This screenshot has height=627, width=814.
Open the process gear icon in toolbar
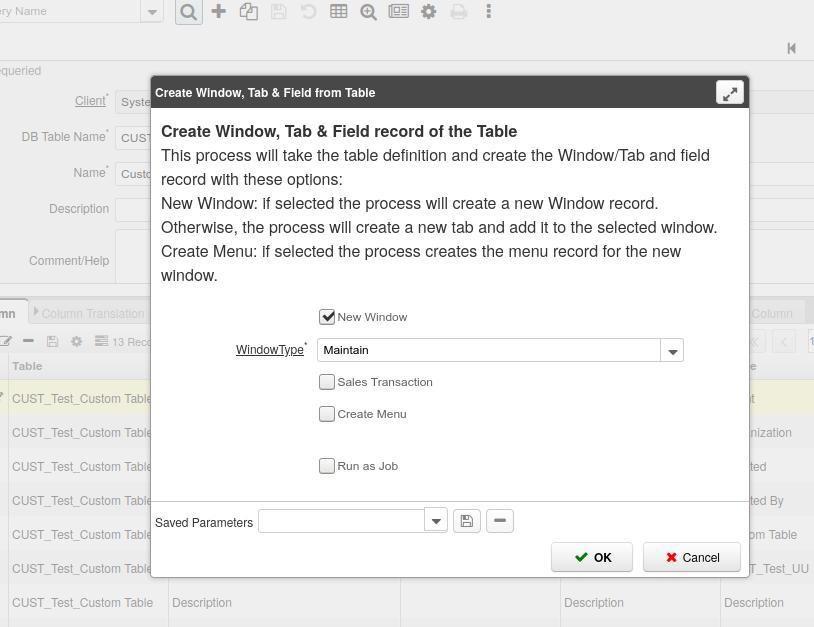[x=428, y=11]
